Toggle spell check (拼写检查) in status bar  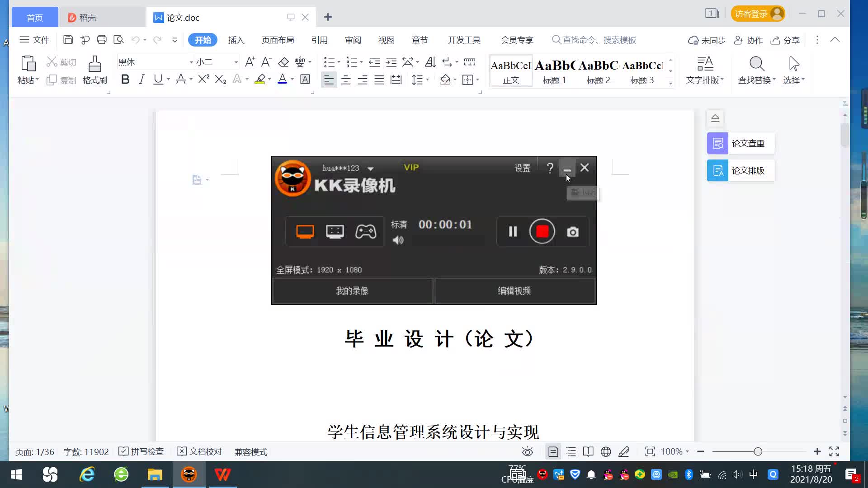tap(141, 452)
